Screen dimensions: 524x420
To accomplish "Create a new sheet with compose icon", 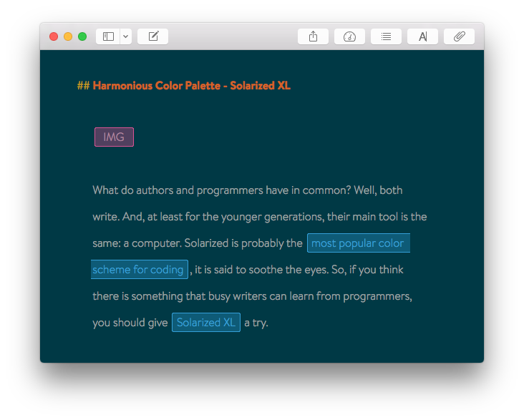I will click(x=153, y=36).
